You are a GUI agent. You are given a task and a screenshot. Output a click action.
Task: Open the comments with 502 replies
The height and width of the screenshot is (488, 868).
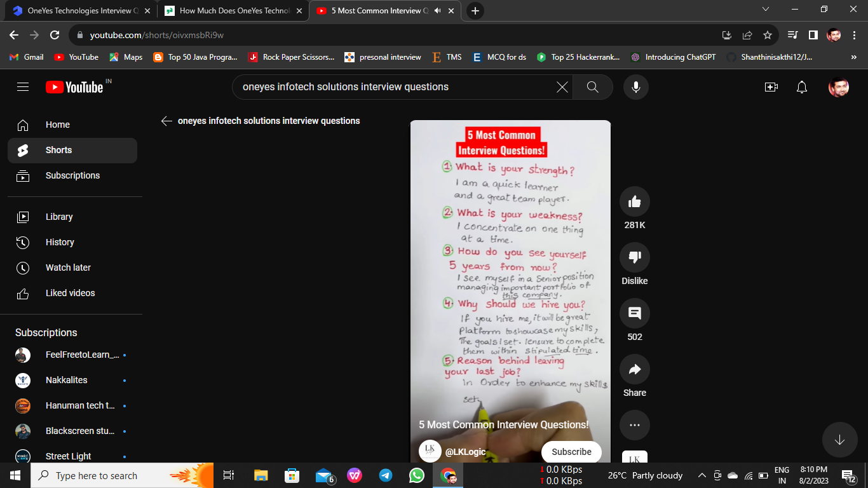coord(634,314)
